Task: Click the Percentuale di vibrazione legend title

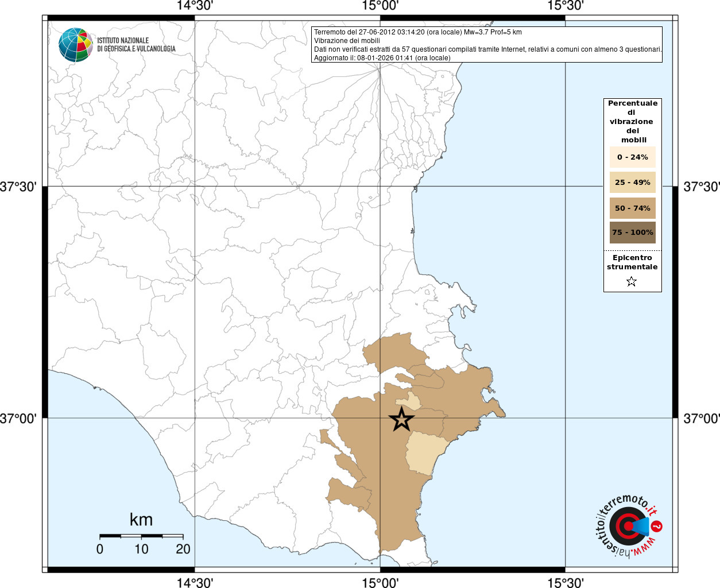Action: [632, 121]
